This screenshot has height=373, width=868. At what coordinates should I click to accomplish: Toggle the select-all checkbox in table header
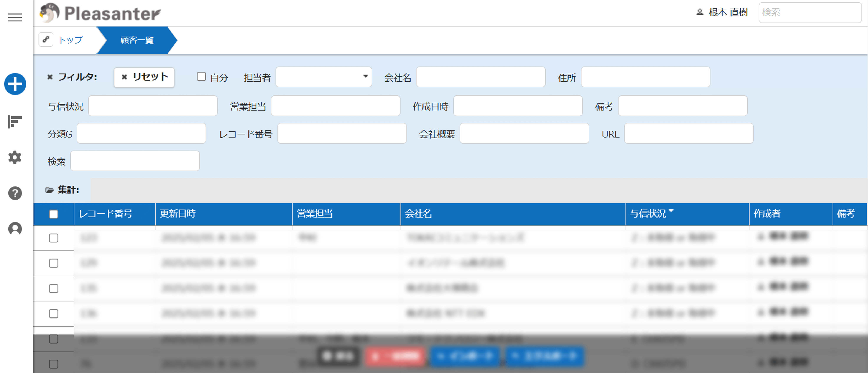point(54,214)
